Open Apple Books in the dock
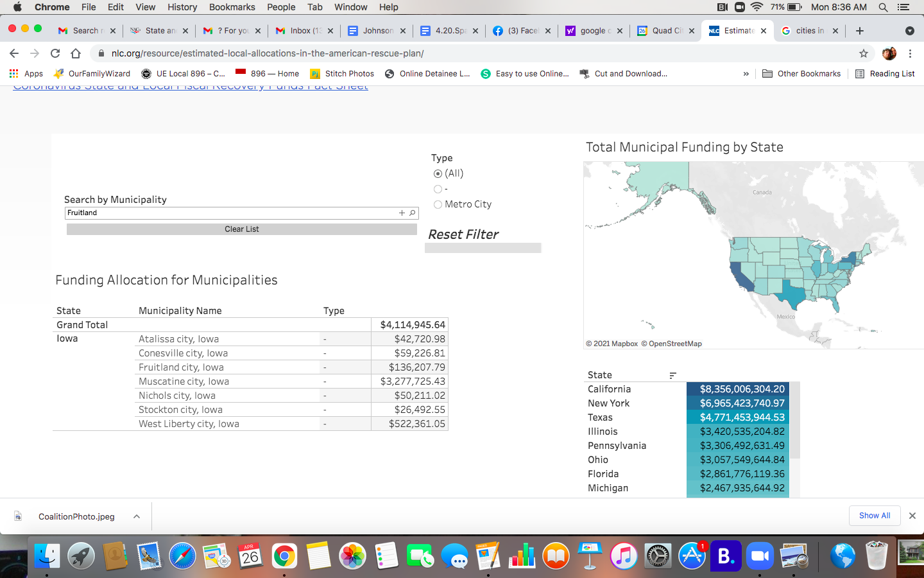This screenshot has height=578, width=924. [556, 556]
